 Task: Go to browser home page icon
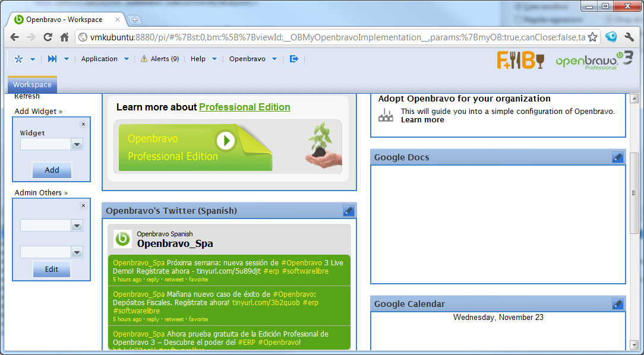point(65,37)
